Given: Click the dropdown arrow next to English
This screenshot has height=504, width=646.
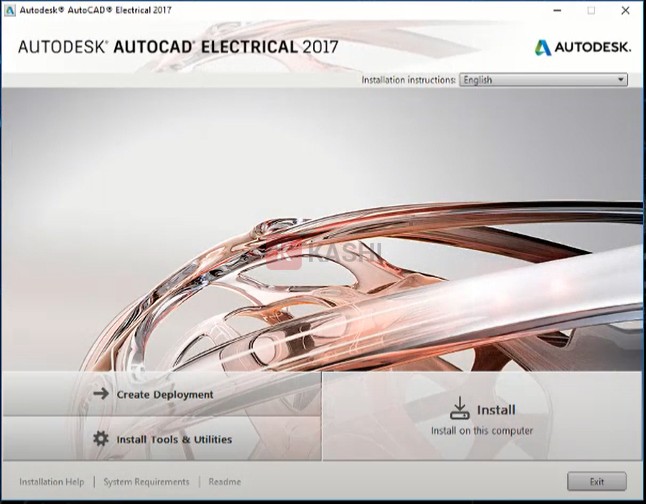Looking at the screenshot, I should pos(621,80).
